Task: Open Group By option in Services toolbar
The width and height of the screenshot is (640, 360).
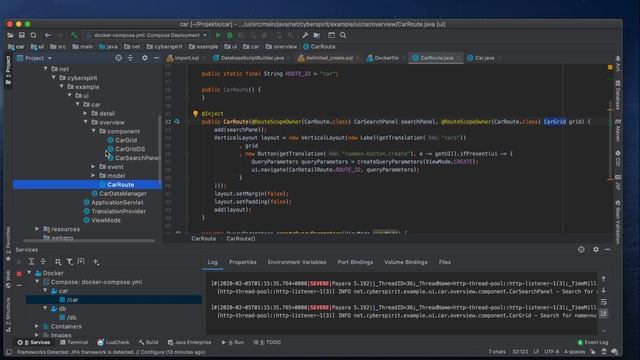Action: [x=58, y=262]
